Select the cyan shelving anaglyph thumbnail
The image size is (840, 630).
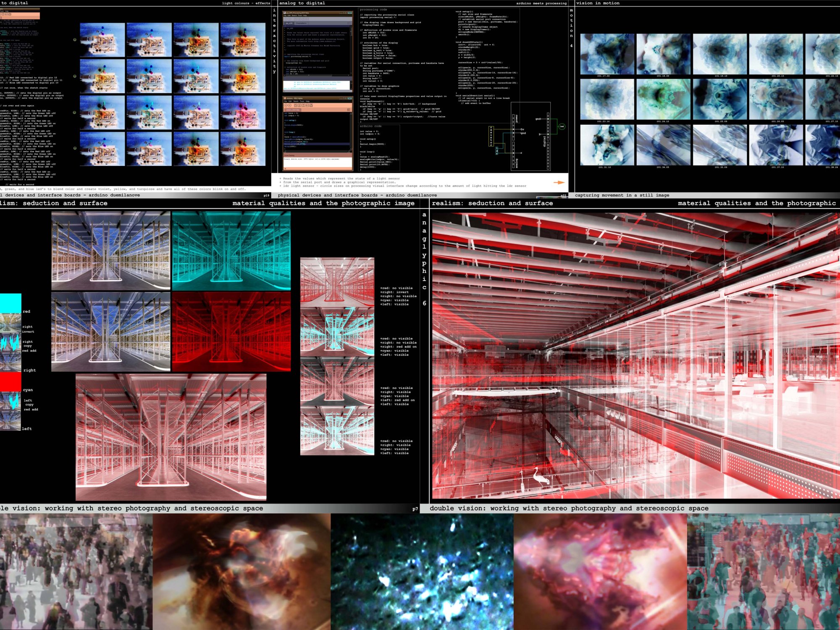click(x=231, y=251)
